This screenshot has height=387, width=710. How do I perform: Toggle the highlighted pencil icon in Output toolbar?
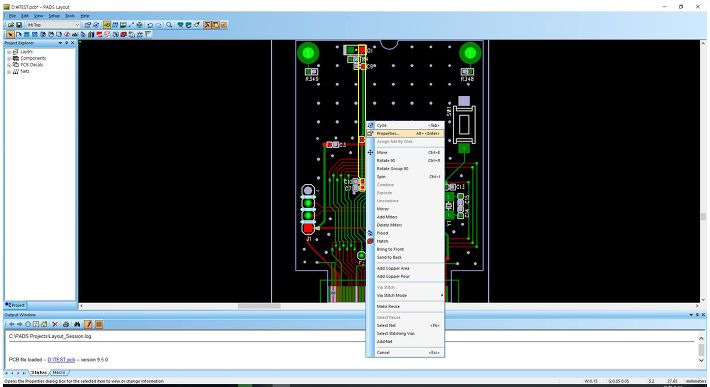[x=88, y=324]
